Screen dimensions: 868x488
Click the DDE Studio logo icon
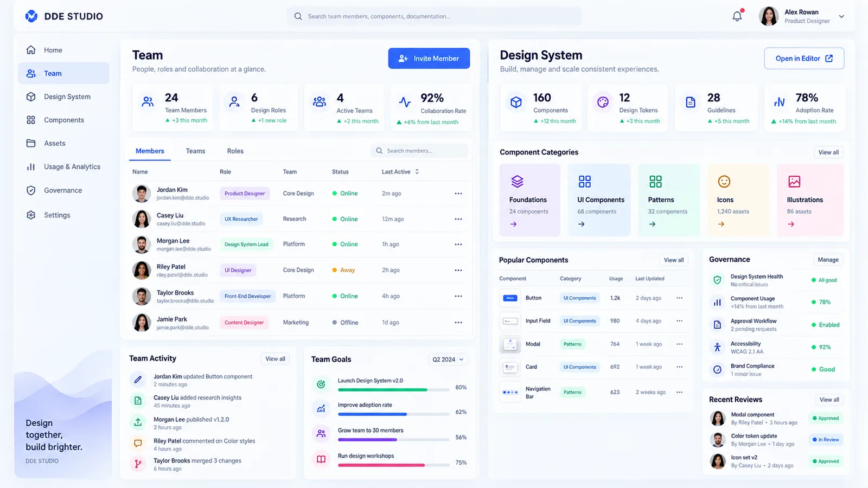click(x=31, y=16)
